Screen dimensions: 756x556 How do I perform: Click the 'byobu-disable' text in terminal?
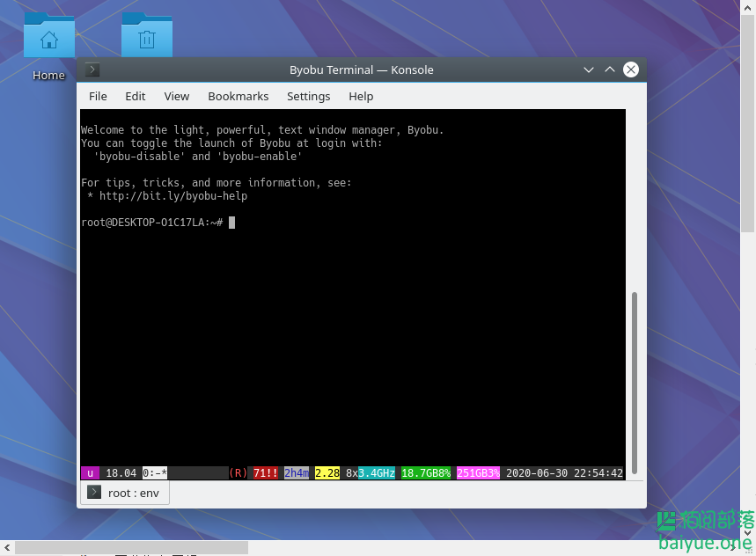click(x=140, y=157)
